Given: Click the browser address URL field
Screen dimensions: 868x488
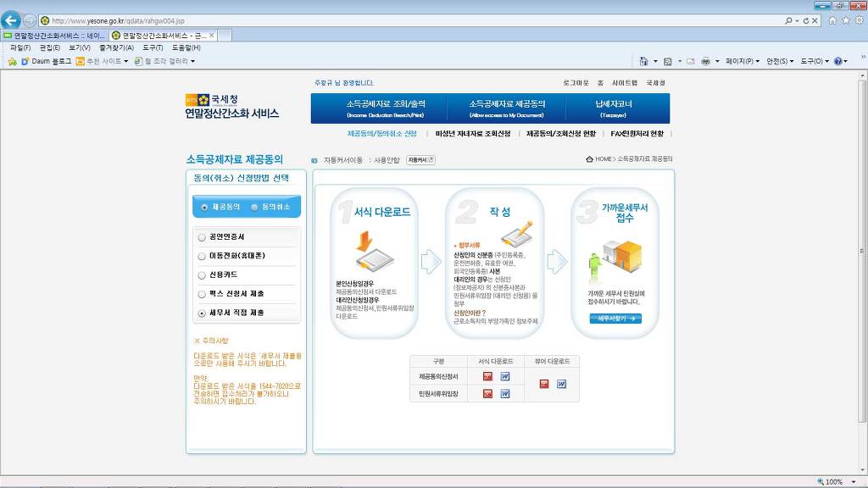Looking at the screenshot, I should (409, 21).
